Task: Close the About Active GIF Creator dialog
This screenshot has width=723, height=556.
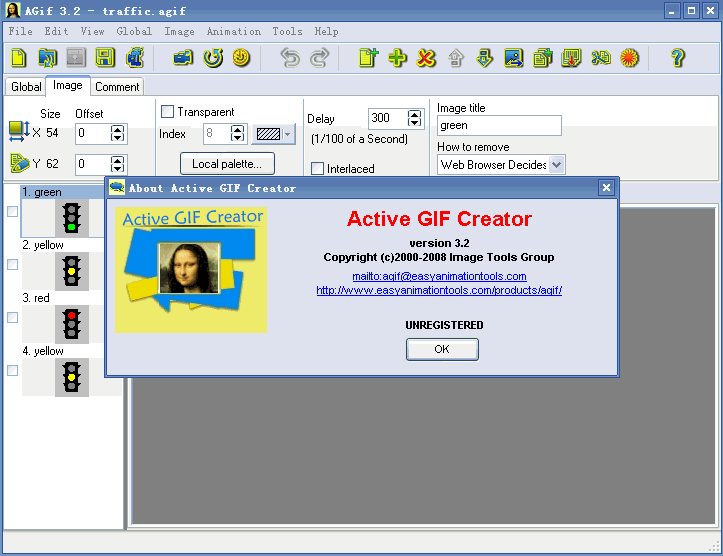Action: 606,188
